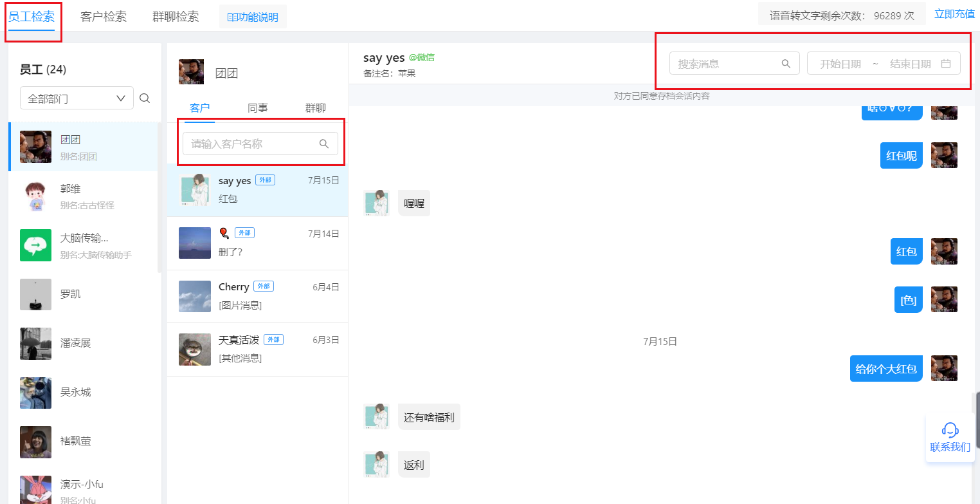Open the 群聊 group chat tab
Image resolution: width=980 pixels, height=504 pixels.
pyautogui.click(x=316, y=107)
